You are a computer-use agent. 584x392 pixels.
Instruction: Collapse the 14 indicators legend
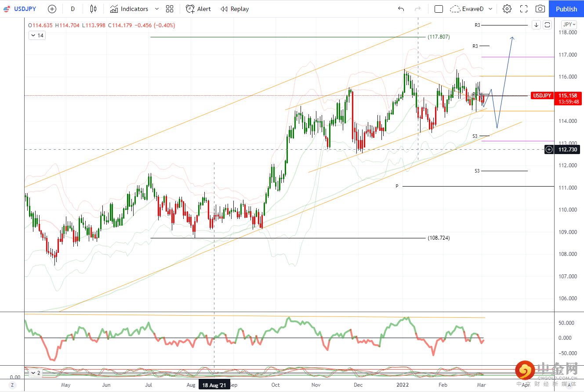(37, 36)
